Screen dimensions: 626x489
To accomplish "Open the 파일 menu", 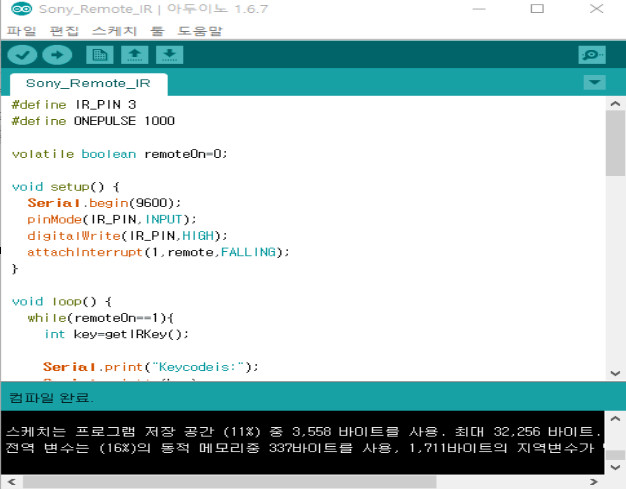I will (20, 31).
